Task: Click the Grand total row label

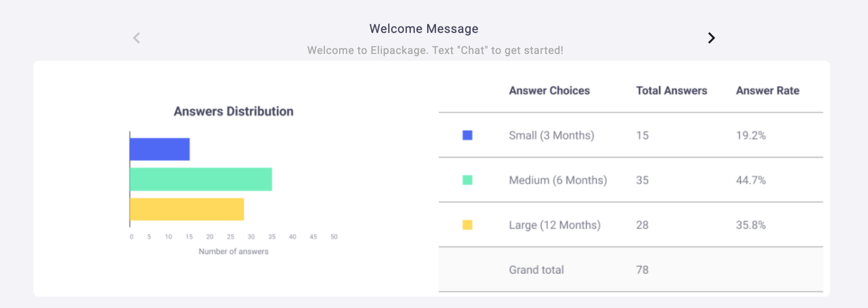Action: click(x=536, y=270)
